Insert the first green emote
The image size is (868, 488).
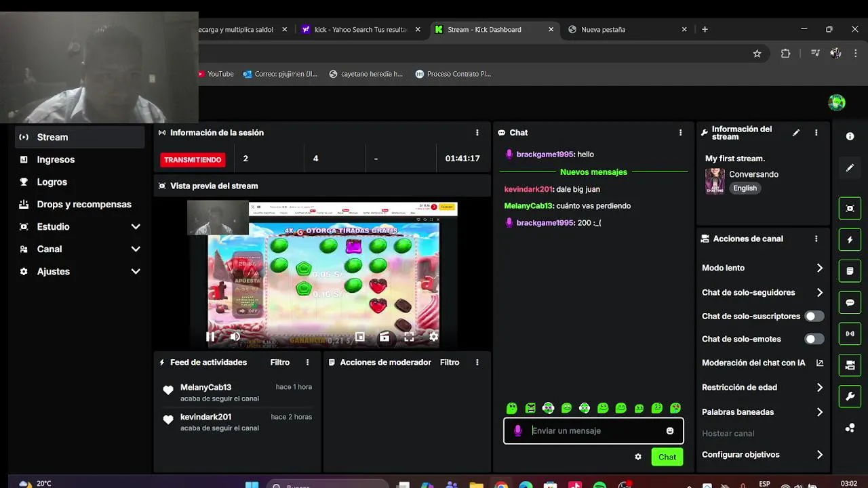(x=512, y=408)
